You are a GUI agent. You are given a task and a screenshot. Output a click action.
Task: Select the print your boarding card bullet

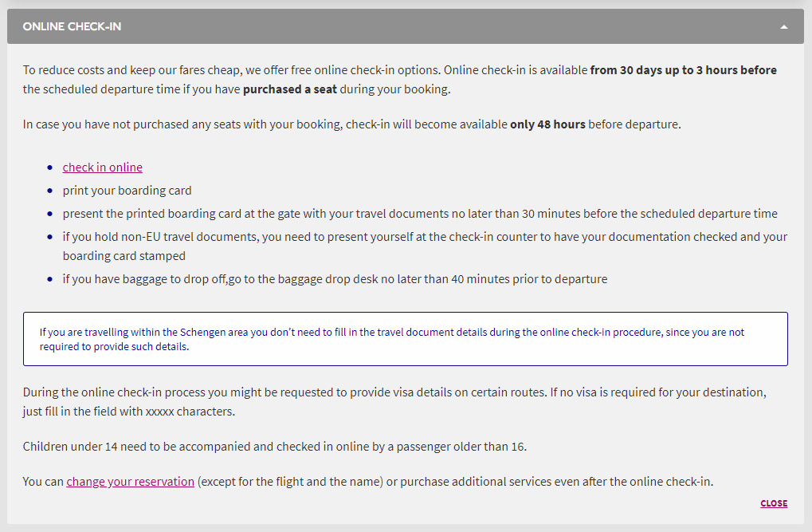(127, 191)
